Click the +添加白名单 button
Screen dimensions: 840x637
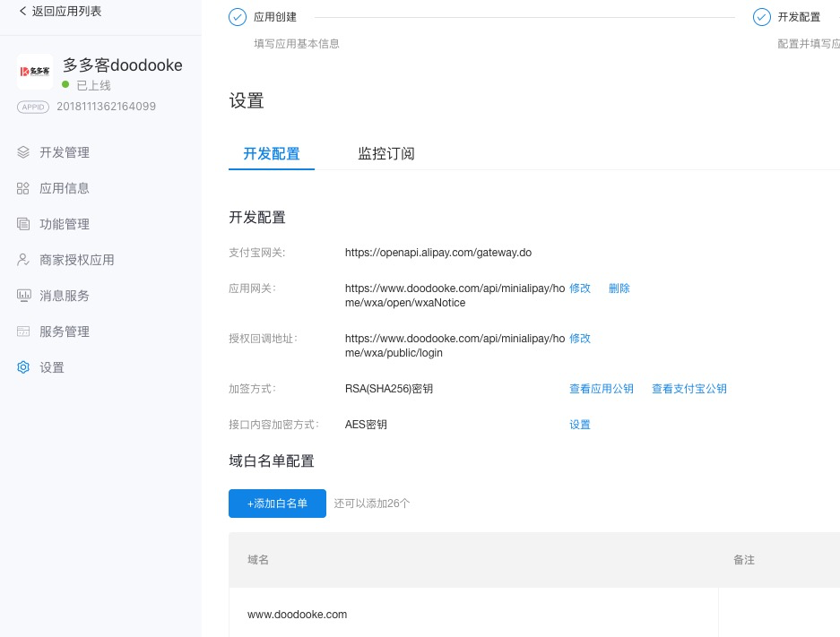point(277,504)
